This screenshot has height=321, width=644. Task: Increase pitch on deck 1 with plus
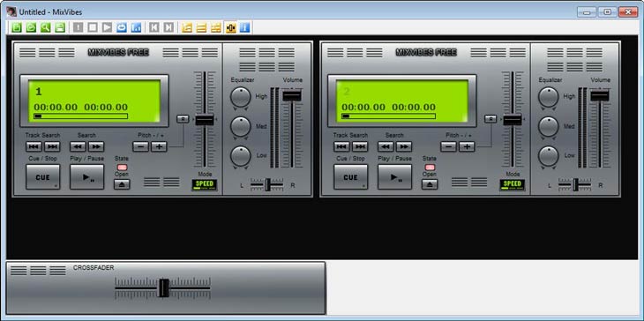click(x=159, y=146)
